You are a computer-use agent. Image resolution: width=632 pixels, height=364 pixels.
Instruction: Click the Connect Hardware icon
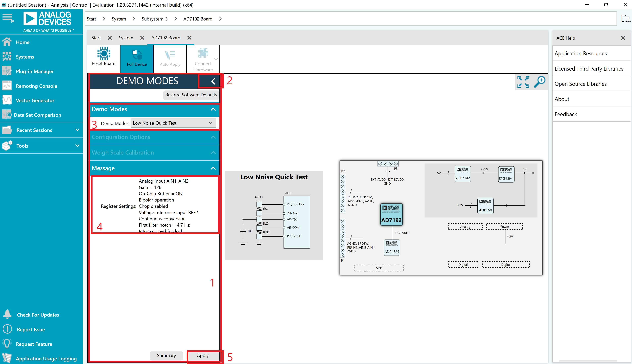coord(203,53)
